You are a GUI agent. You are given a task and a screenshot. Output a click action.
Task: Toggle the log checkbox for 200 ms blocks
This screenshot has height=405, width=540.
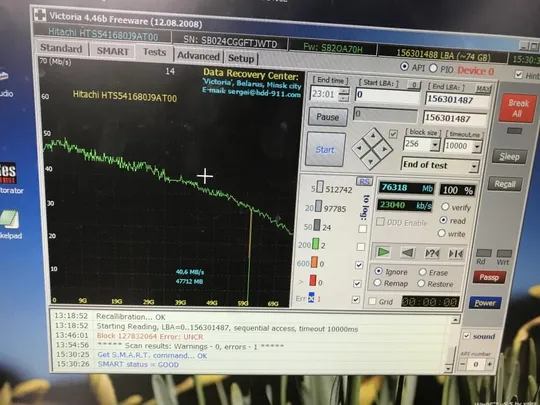click(361, 247)
